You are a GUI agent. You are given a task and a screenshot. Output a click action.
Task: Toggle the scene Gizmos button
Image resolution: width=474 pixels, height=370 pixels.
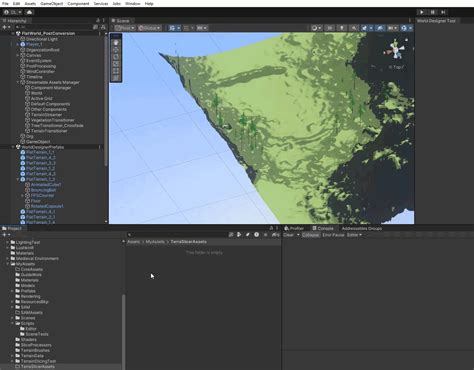pyautogui.click(x=404, y=28)
